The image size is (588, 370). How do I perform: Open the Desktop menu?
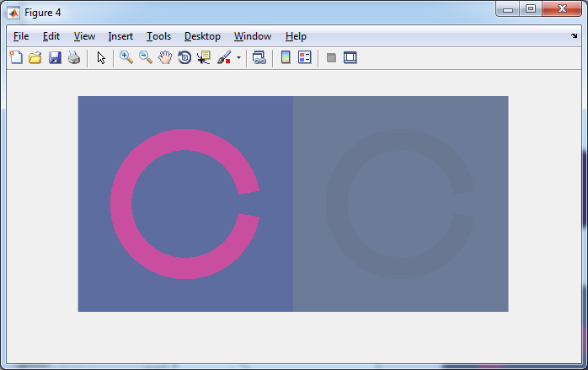pos(202,36)
